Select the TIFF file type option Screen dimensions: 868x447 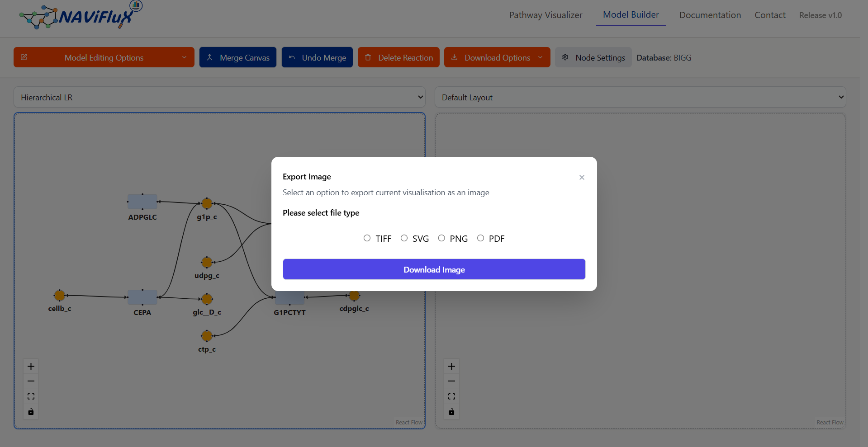[x=367, y=238]
